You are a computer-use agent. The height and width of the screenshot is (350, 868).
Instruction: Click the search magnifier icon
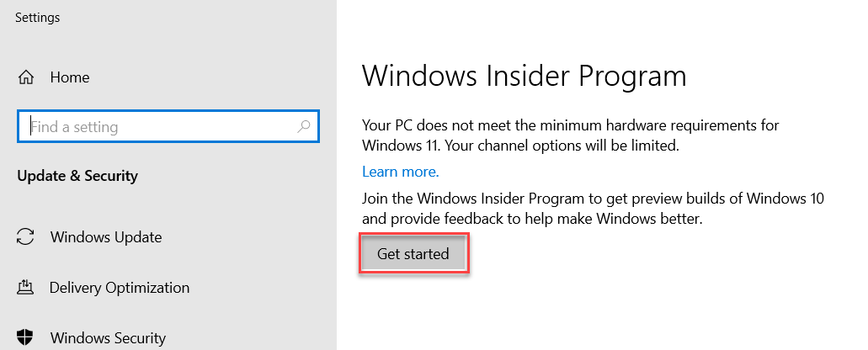click(304, 127)
